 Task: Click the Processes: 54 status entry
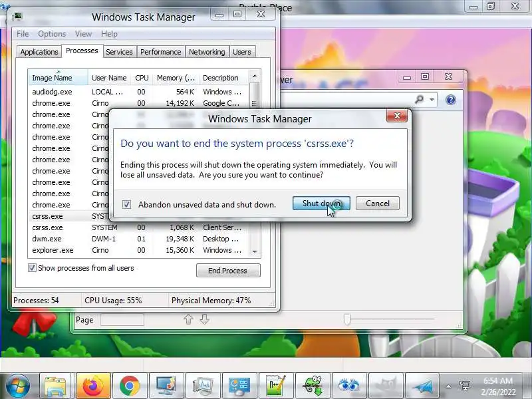(x=36, y=301)
